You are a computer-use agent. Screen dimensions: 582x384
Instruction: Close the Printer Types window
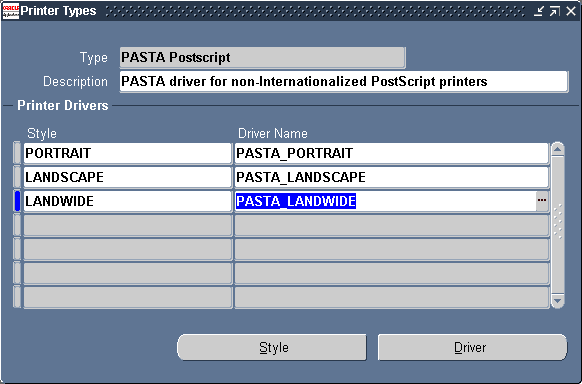point(571,11)
